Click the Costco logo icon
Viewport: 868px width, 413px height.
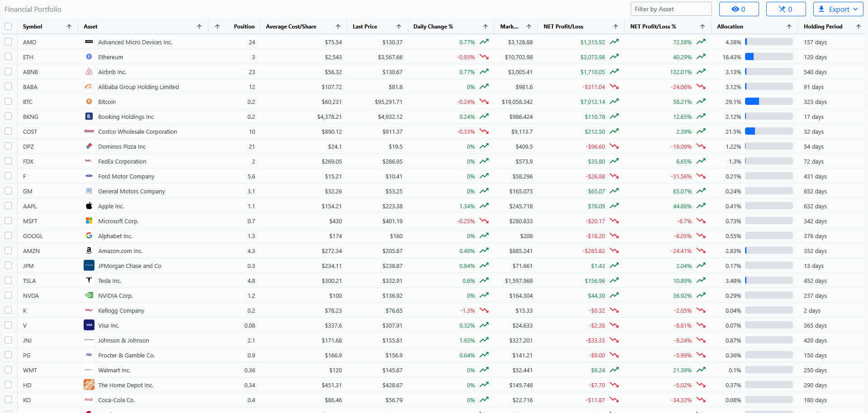(89, 131)
